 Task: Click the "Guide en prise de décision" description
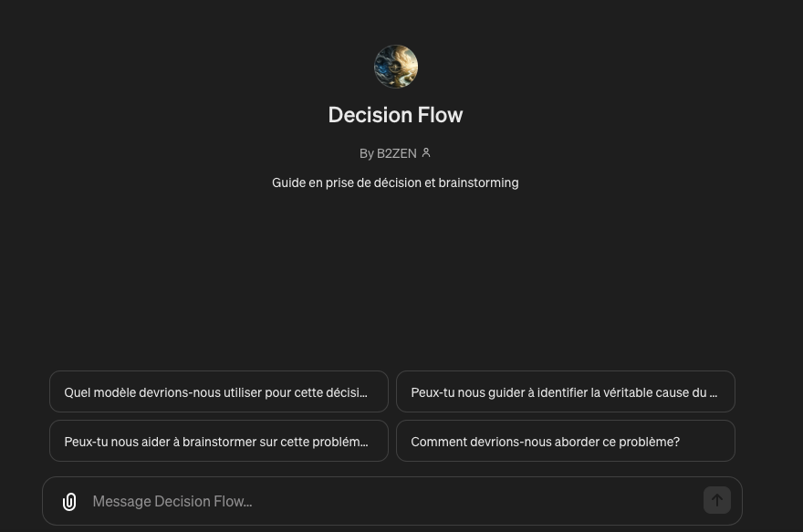point(395,183)
